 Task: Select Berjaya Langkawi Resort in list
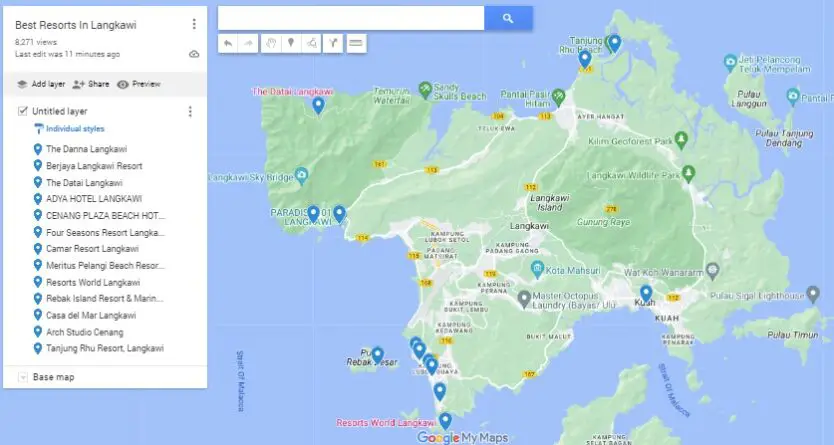click(94, 166)
